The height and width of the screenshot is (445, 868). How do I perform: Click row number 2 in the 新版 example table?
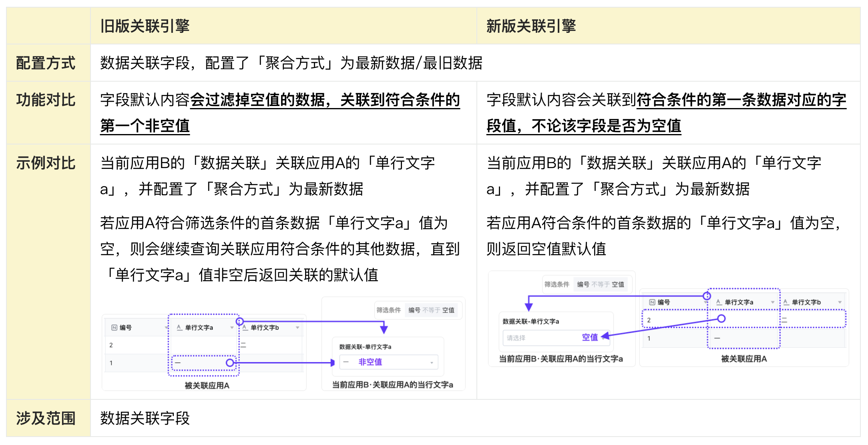coord(649,320)
